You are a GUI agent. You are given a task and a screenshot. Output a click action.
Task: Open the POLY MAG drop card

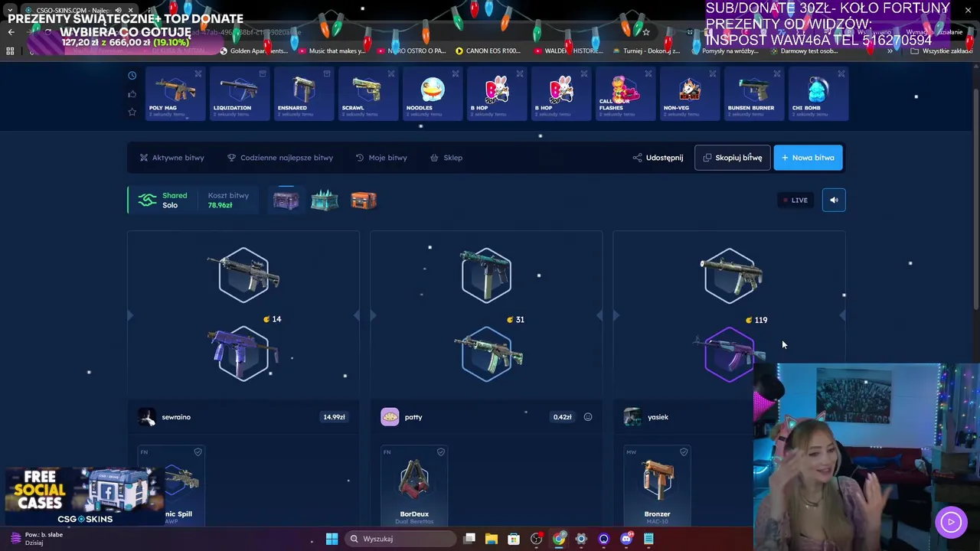175,94
